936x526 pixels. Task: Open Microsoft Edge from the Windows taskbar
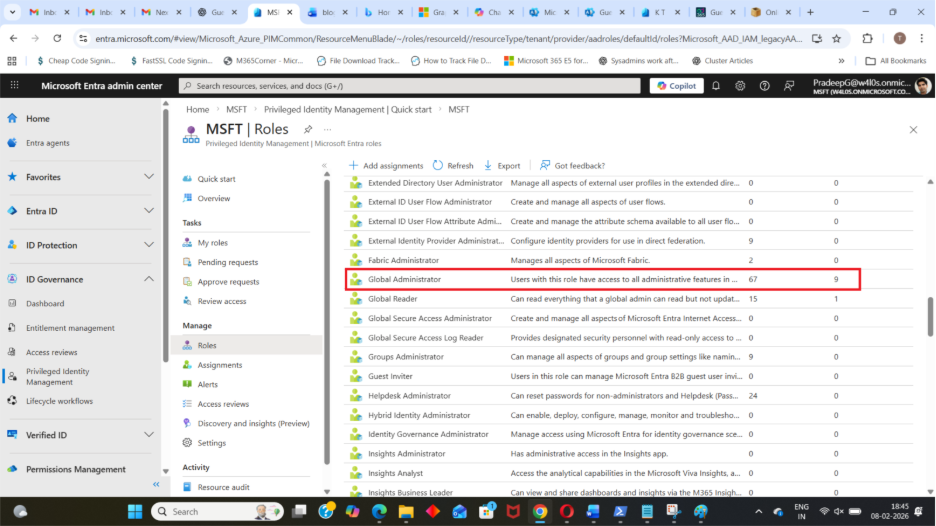tap(380, 511)
